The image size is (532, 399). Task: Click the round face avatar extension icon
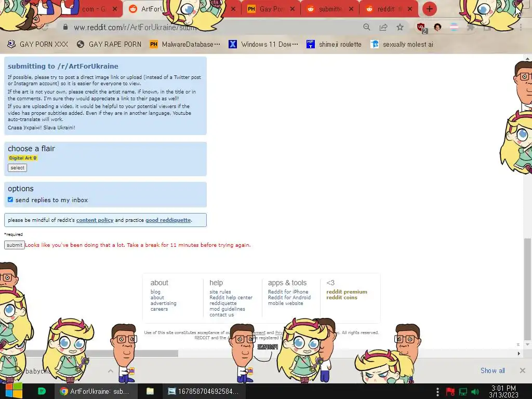coord(437,27)
